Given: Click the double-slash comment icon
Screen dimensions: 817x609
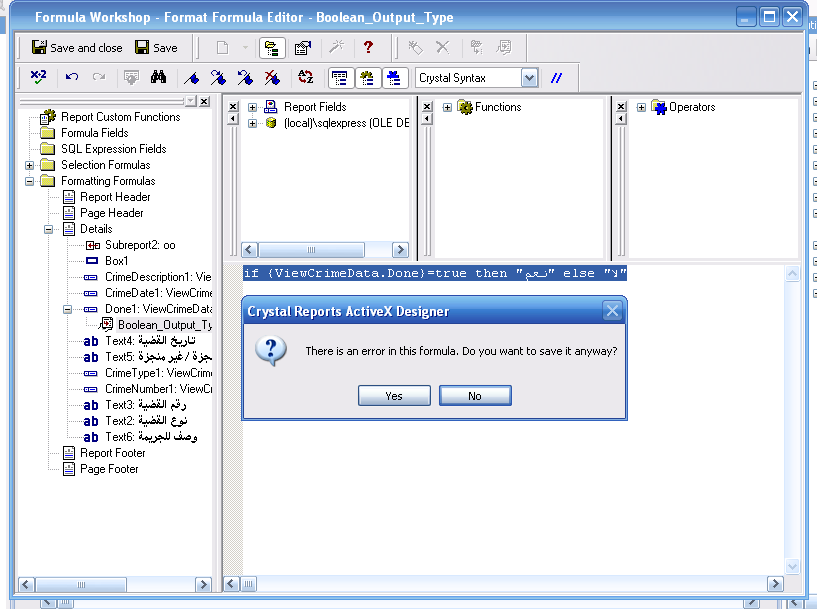Looking at the screenshot, I should [556, 78].
